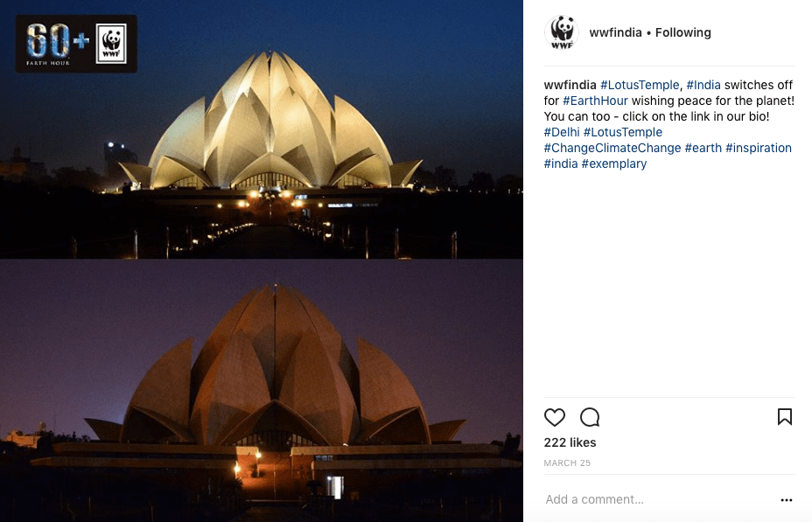Open the #exemplary hashtag
Viewport: 812px width, 522px height.
coord(613,164)
